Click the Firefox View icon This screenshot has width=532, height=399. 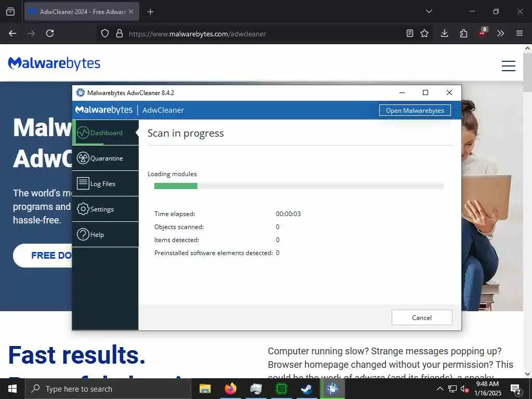(10, 11)
